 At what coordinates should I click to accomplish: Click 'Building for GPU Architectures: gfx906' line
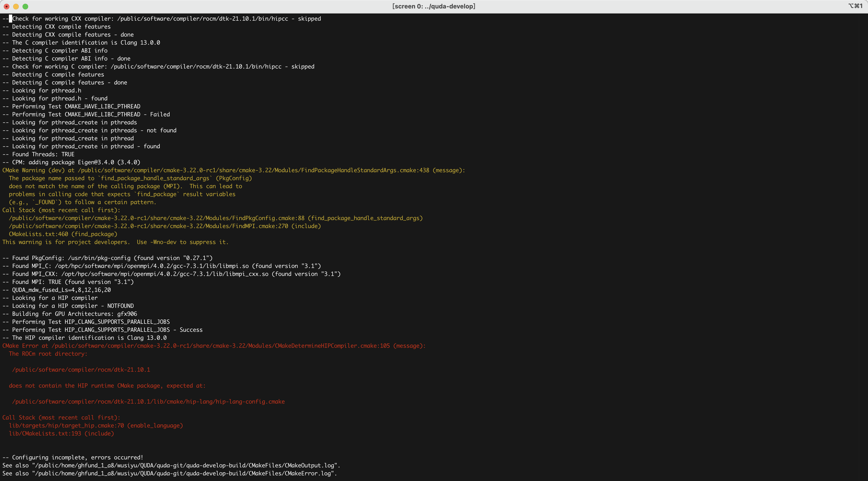click(x=70, y=314)
